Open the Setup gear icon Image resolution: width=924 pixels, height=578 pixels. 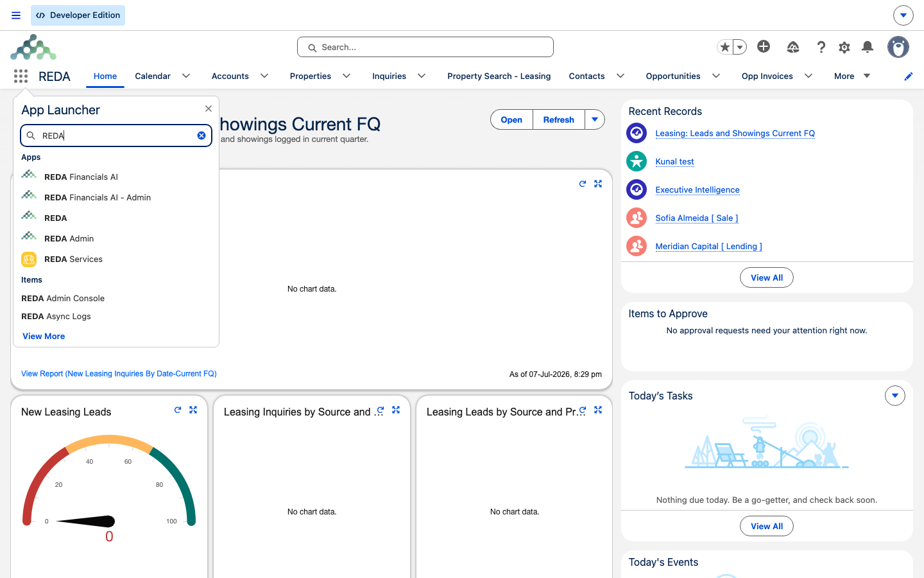pyautogui.click(x=844, y=47)
